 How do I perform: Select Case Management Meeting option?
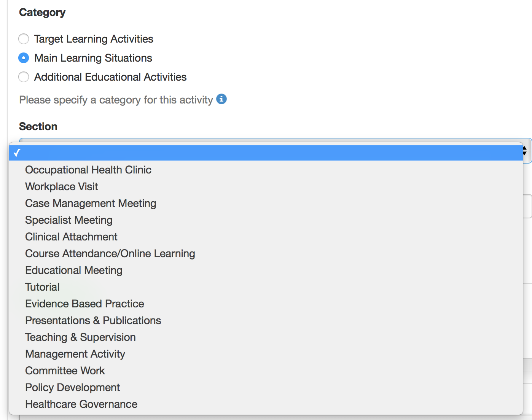point(266,203)
